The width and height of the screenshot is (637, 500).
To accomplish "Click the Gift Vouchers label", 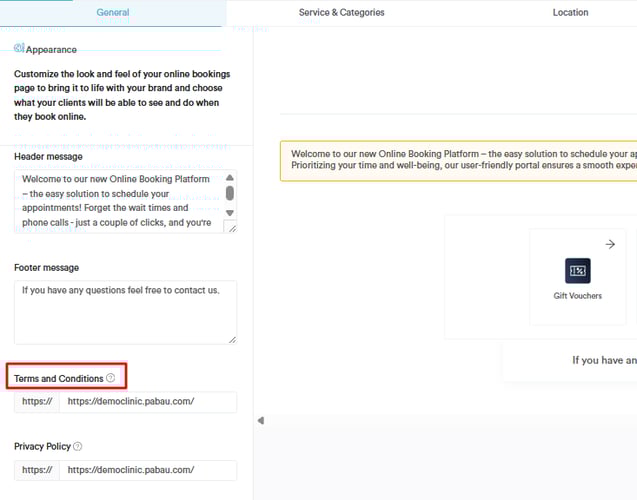I will 577,296.
